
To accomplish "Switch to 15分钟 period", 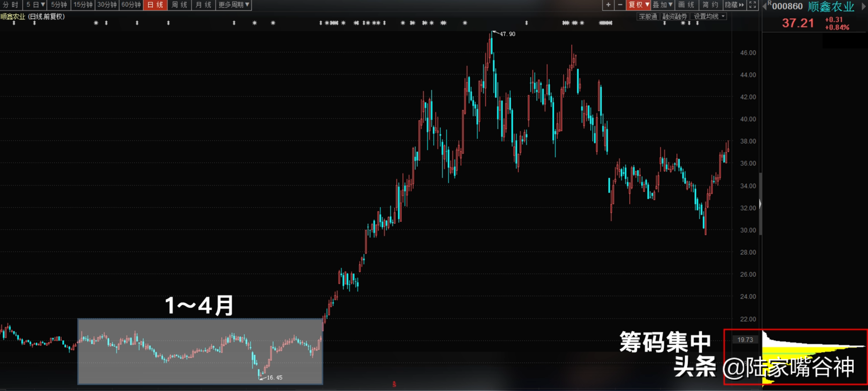I will pyautogui.click(x=83, y=5).
